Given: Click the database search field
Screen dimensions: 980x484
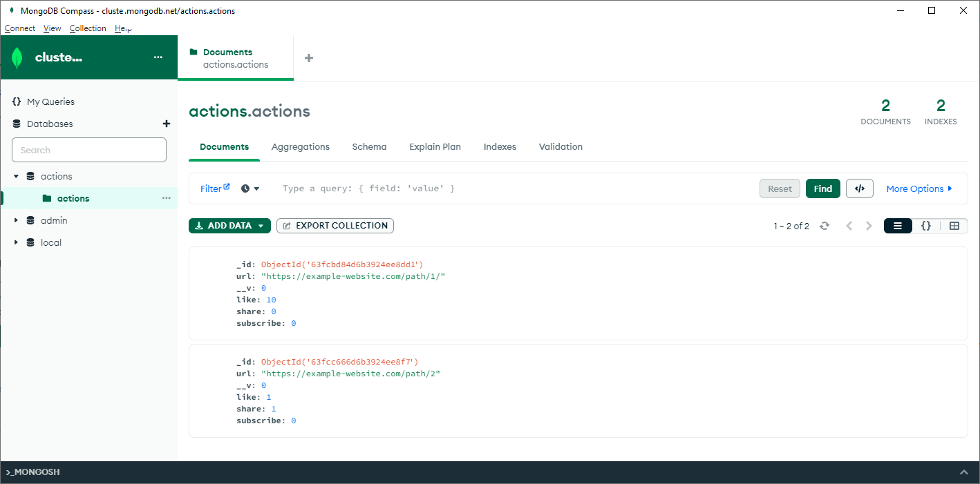Looking at the screenshot, I should point(88,150).
